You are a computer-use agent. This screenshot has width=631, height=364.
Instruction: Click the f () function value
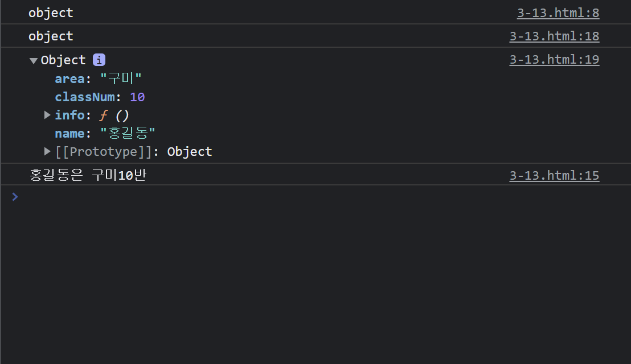click(x=114, y=115)
